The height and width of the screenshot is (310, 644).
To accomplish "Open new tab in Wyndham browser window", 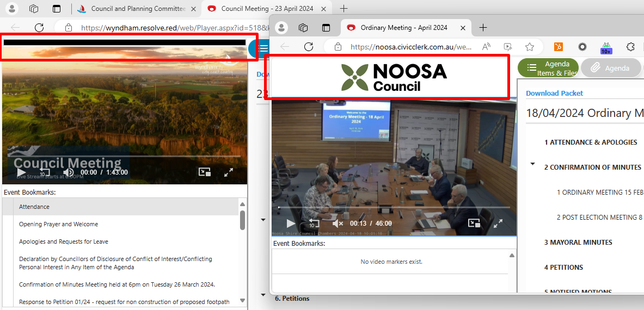I will (344, 9).
